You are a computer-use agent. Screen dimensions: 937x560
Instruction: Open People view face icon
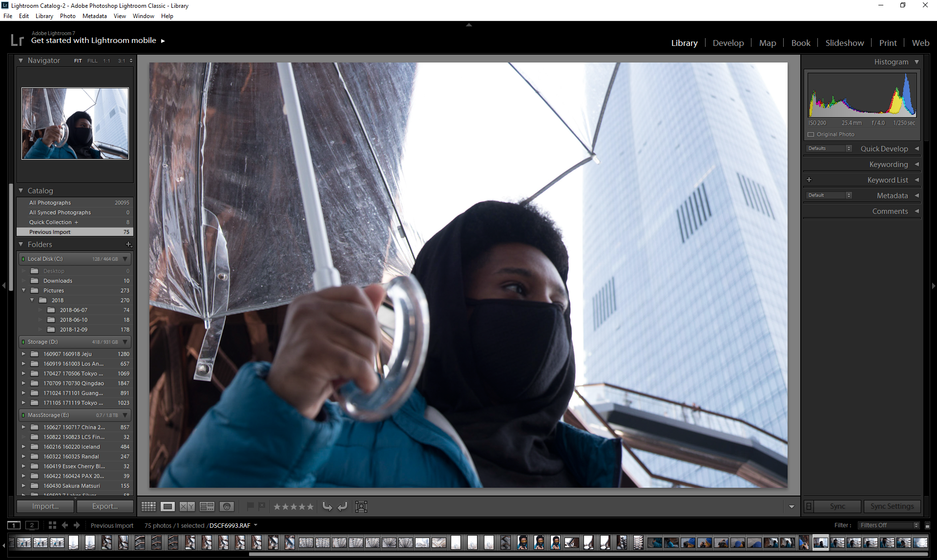(x=227, y=507)
